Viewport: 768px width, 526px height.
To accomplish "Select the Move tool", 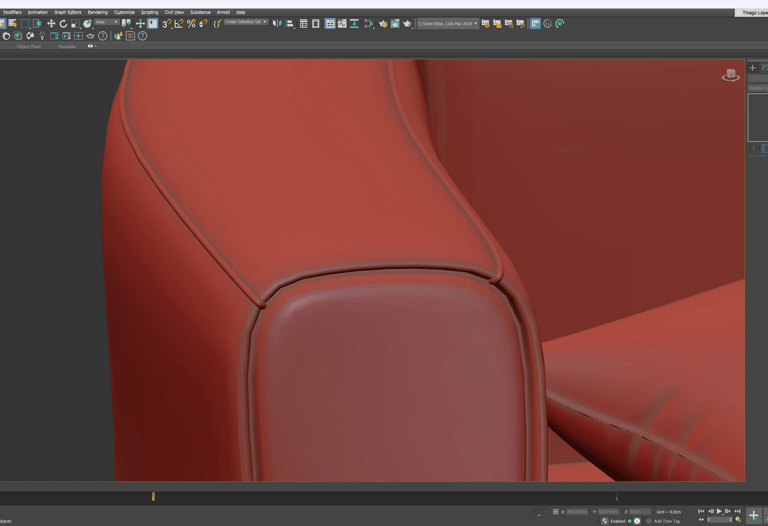I will pos(51,24).
